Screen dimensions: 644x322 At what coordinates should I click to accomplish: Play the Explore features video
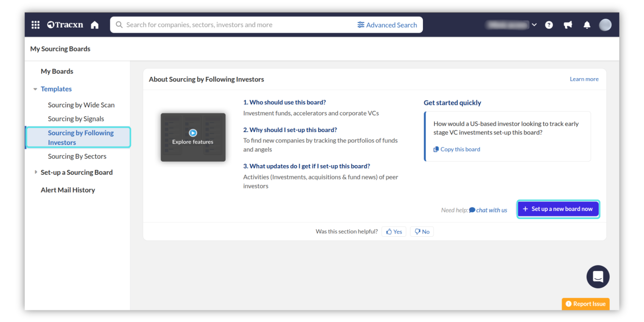tap(193, 133)
